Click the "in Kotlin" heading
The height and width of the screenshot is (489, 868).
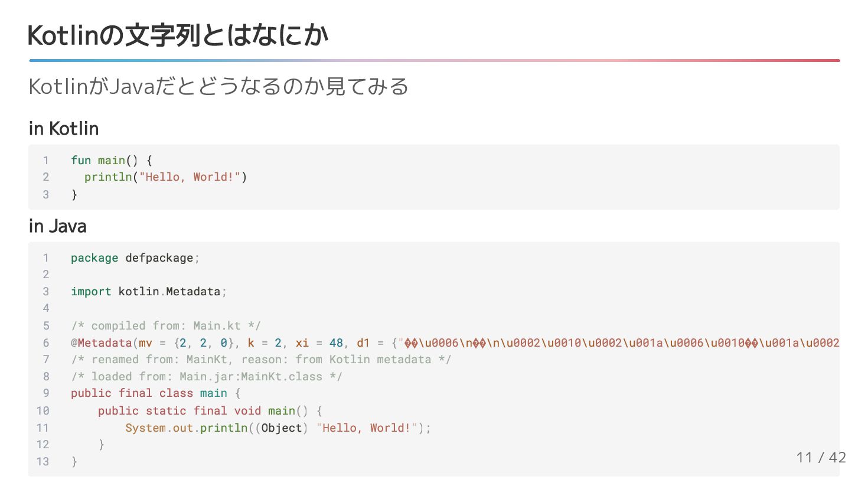pos(64,129)
